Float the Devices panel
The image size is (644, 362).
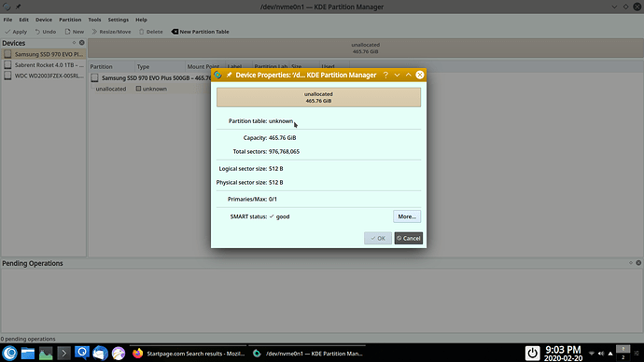click(74, 43)
